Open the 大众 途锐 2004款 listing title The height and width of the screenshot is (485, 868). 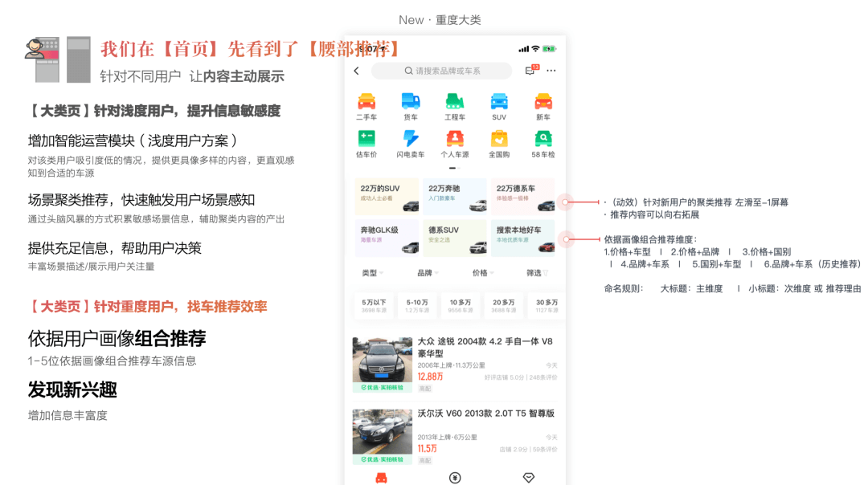point(485,348)
